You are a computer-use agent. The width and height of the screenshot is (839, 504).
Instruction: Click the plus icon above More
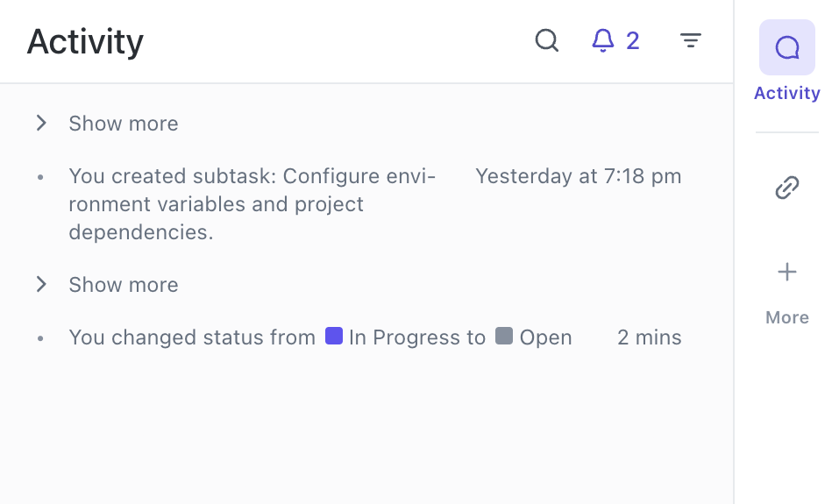[787, 273]
